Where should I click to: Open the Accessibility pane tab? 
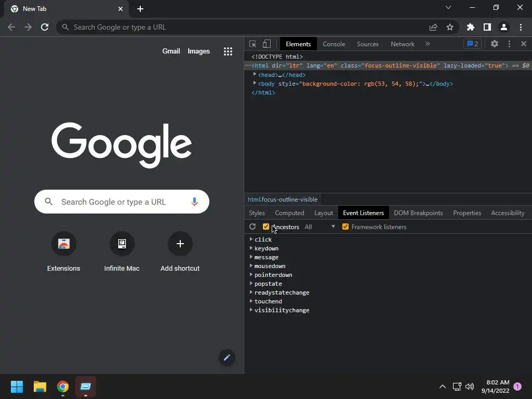click(x=508, y=212)
